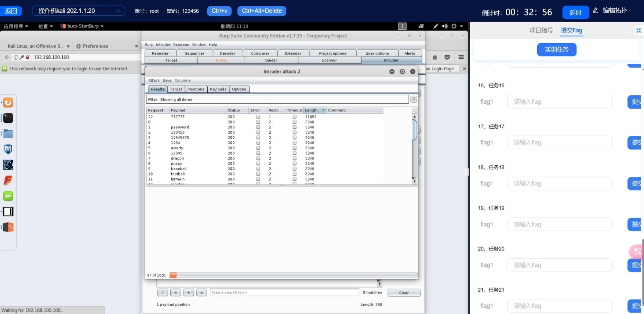Click the Clear search button
The height and width of the screenshot is (314, 644).
(x=404, y=292)
